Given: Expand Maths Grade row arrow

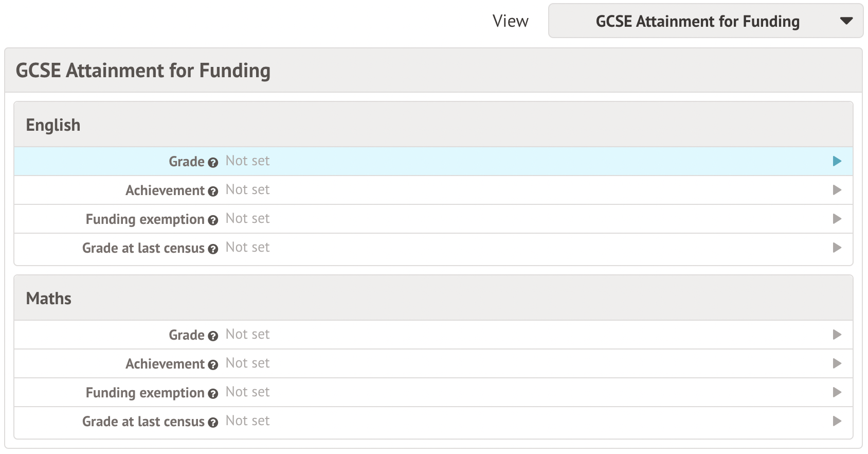Looking at the screenshot, I should (x=837, y=335).
